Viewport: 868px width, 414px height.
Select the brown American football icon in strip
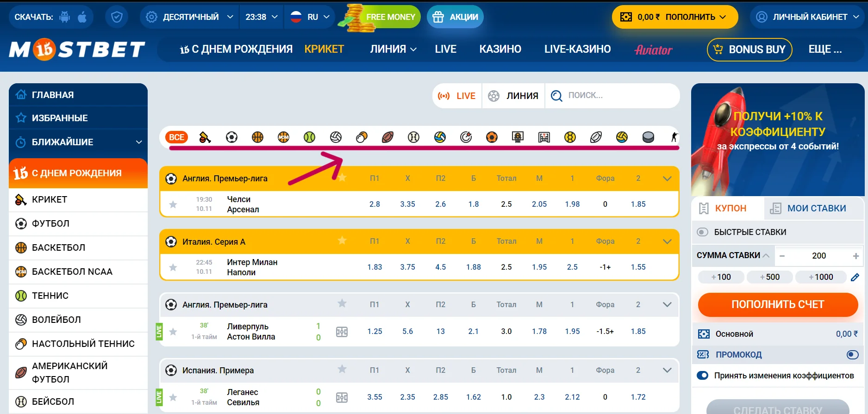pyautogui.click(x=387, y=137)
